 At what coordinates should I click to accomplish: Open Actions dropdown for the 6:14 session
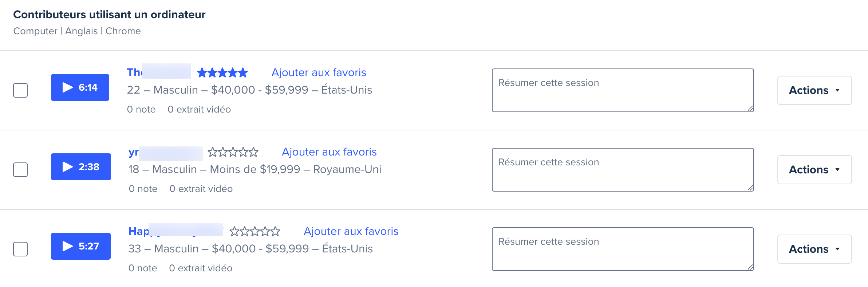[x=814, y=90]
